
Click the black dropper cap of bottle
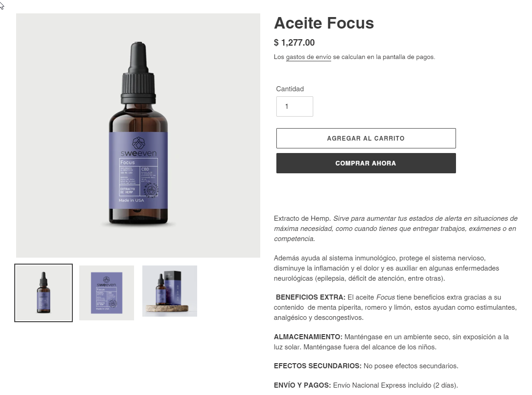tap(139, 73)
